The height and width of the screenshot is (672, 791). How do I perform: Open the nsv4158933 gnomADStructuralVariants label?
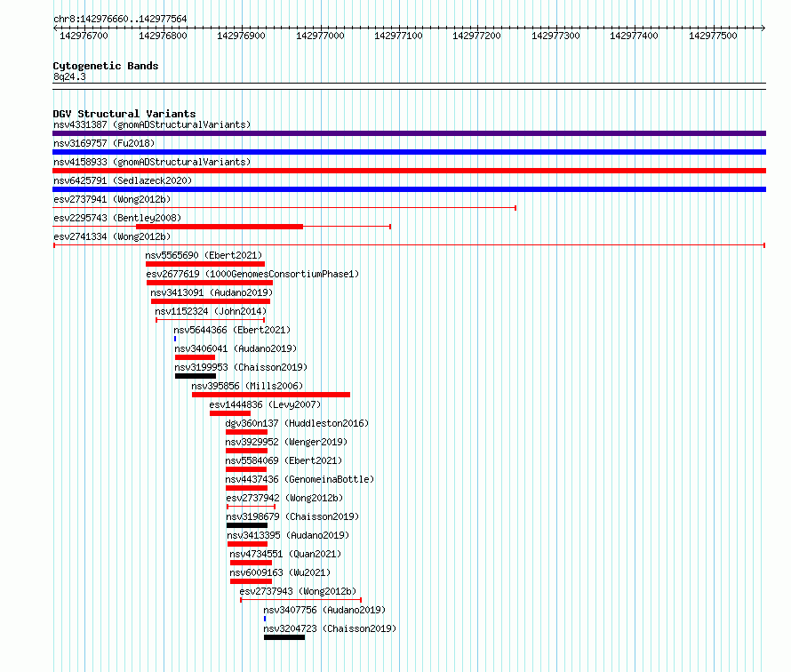pos(152,162)
